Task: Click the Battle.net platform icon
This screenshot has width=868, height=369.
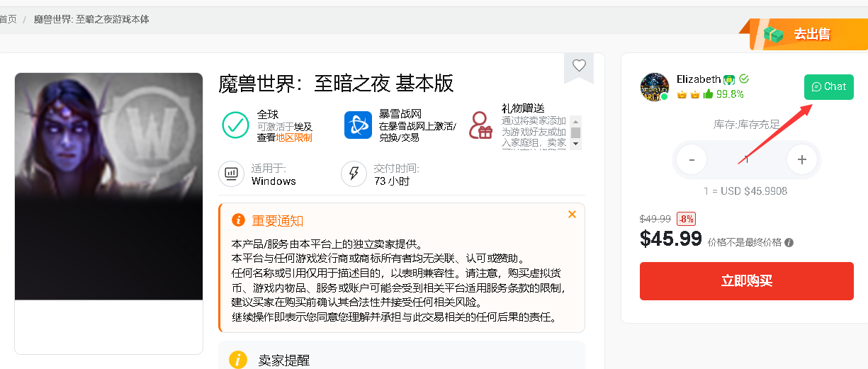Action: [x=358, y=125]
